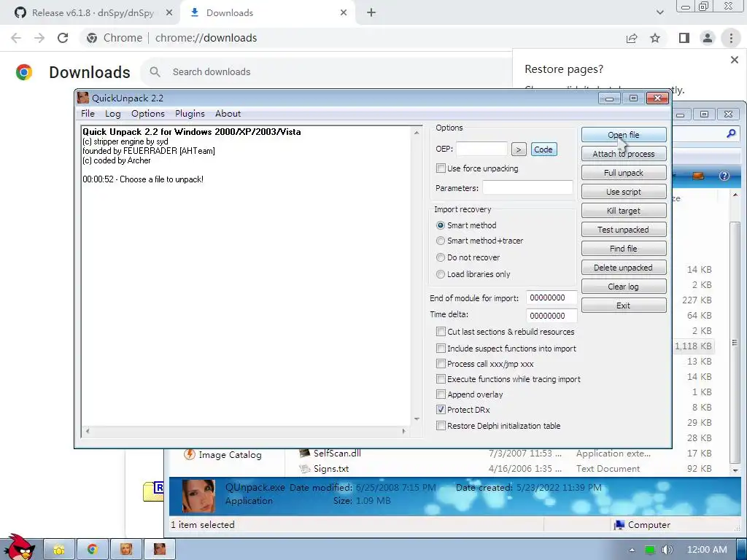Open the Options menu in QuickUnpack
747x560 pixels.
(x=148, y=113)
